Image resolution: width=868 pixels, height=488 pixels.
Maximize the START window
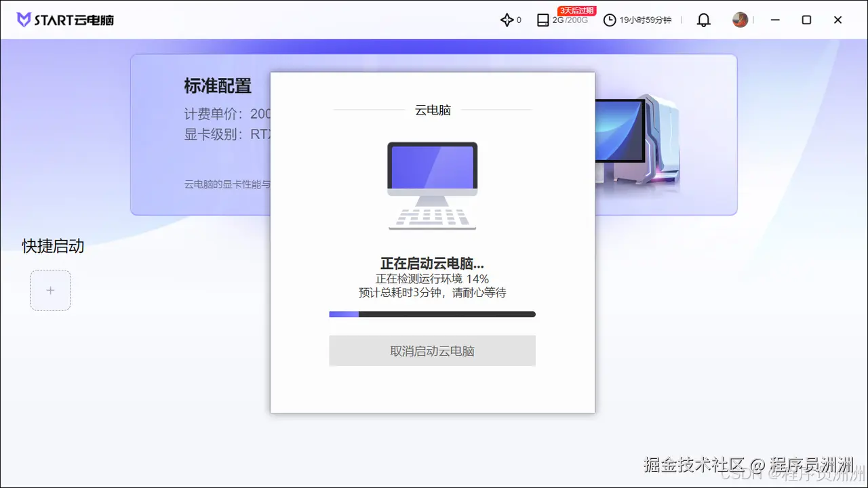pos(806,20)
